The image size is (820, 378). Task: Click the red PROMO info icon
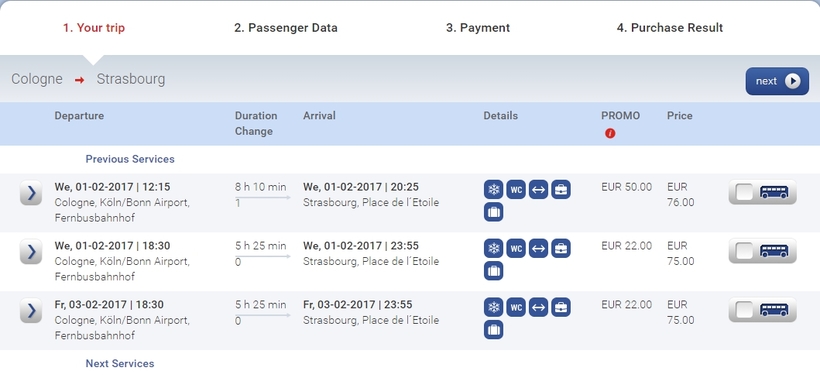[x=610, y=133]
